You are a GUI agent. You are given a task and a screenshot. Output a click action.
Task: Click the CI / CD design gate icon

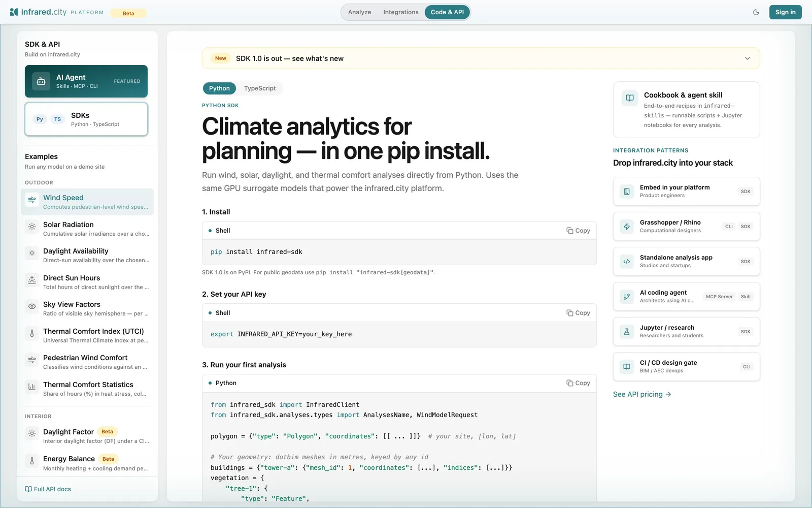627,367
